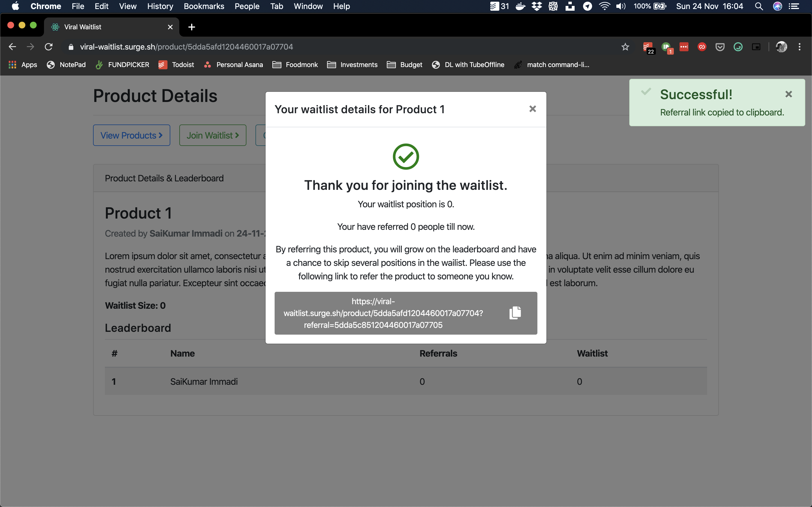The width and height of the screenshot is (812, 507).
Task: Go back to the previous page
Action: [12, 47]
